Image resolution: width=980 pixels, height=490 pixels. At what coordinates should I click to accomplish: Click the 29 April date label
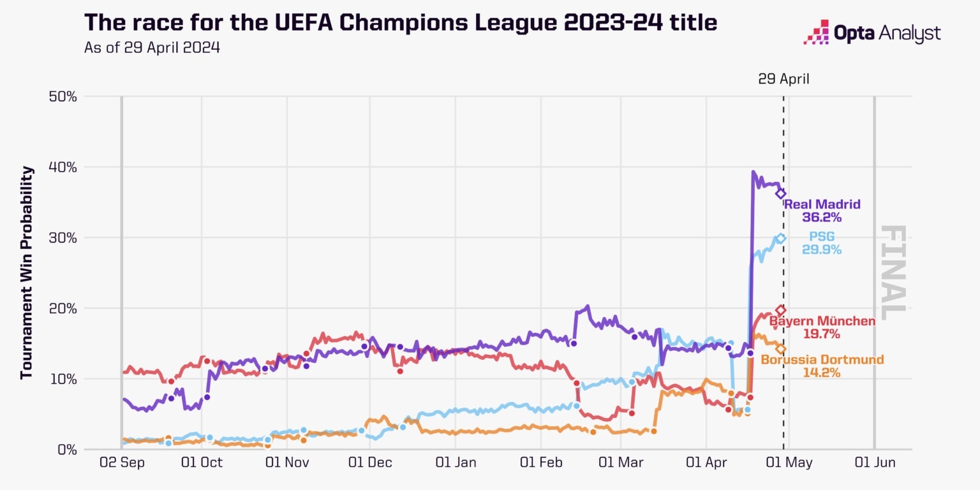tap(783, 79)
